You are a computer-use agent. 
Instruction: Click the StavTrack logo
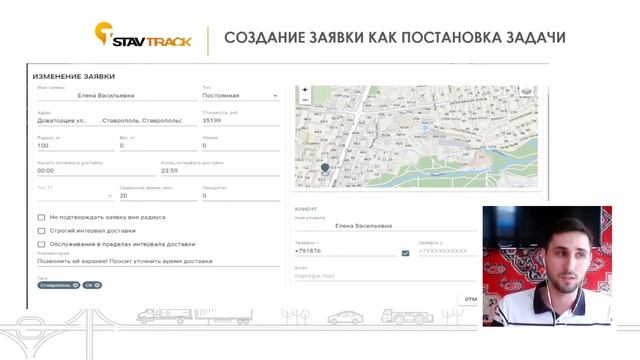pyautogui.click(x=143, y=35)
